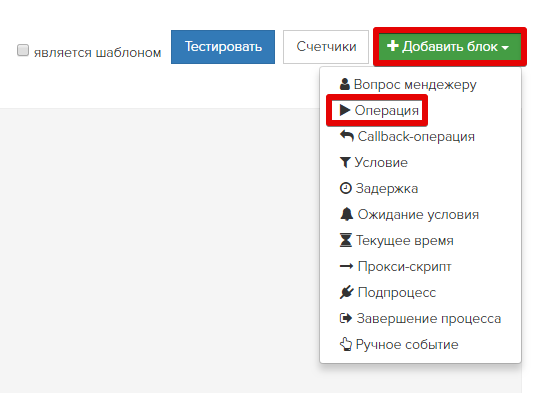This screenshot has height=393, width=542.
Task: Click the hourglass icon for Текущее время
Action: (x=346, y=240)
